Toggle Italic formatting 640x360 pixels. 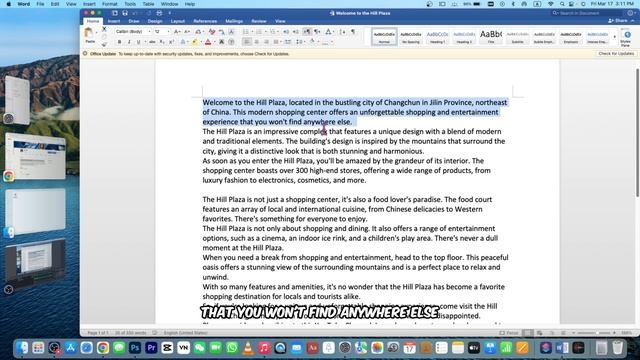click(129, 42)
